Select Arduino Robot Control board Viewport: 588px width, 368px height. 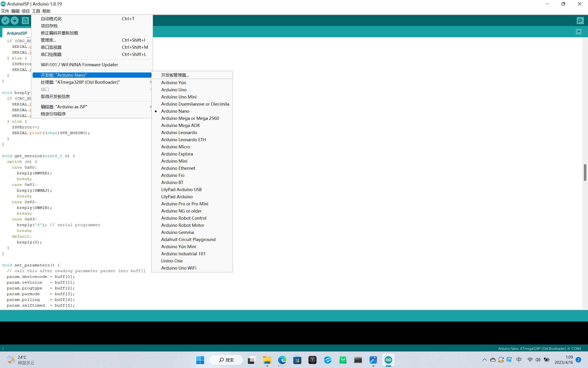coord(192,218)
